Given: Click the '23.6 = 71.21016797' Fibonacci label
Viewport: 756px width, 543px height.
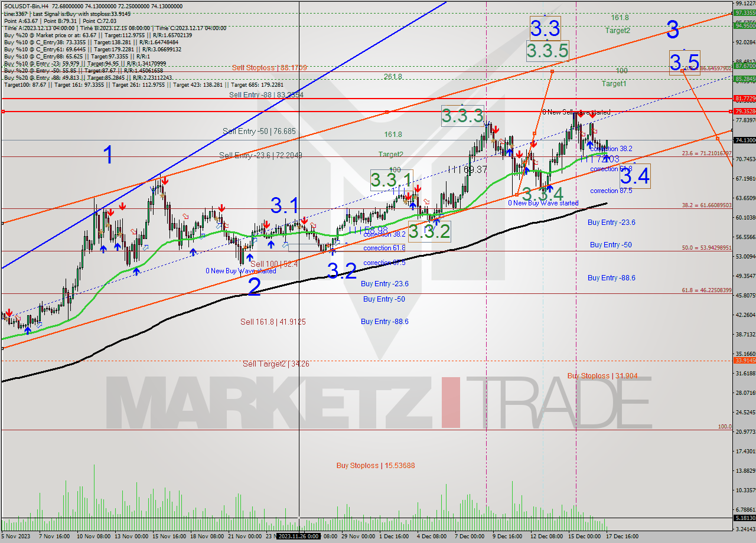Looking at the screenshot, I should 707,153.
